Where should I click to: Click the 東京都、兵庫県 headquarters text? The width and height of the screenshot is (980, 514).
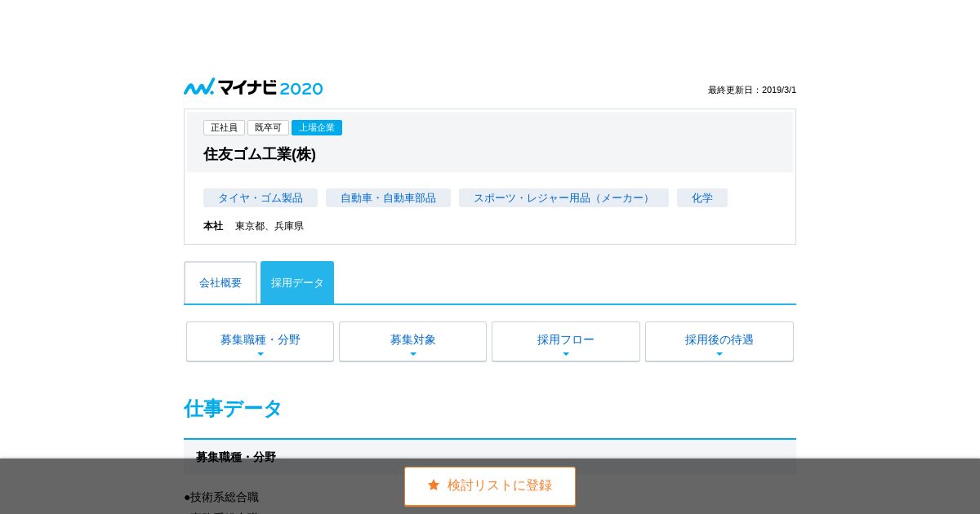point(269,226)
